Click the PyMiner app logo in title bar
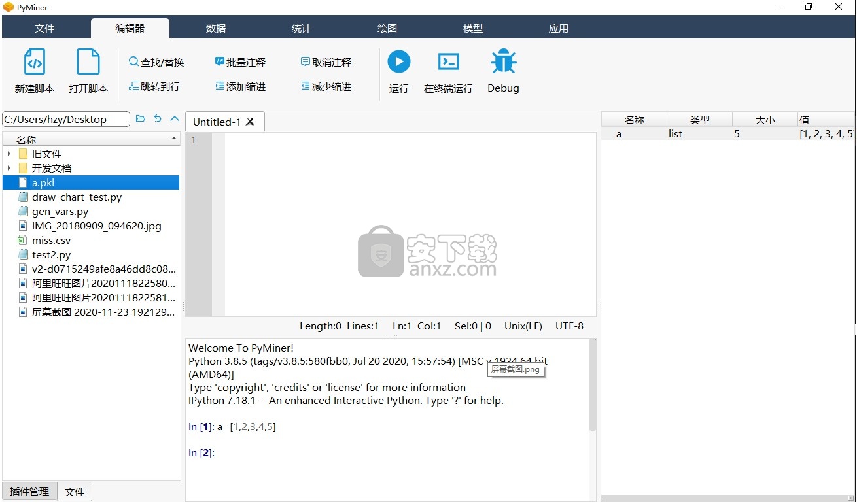857x504 pixels. point(9,7)
